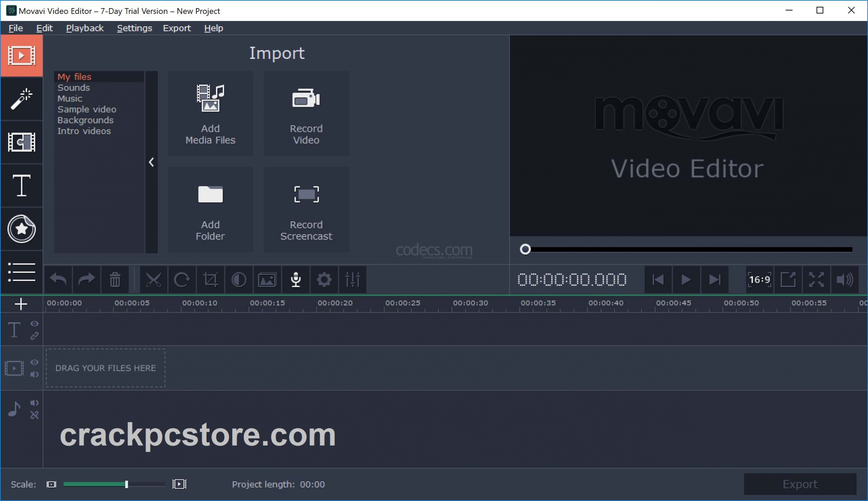Click the 00:00:30 mark on timeline ruler

470,303
